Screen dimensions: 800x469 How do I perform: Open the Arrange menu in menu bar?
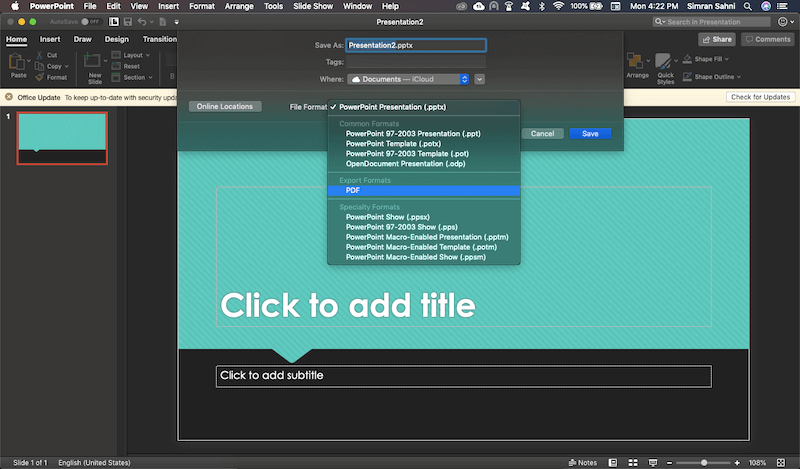pyautogui.click(x=239, y=6)
